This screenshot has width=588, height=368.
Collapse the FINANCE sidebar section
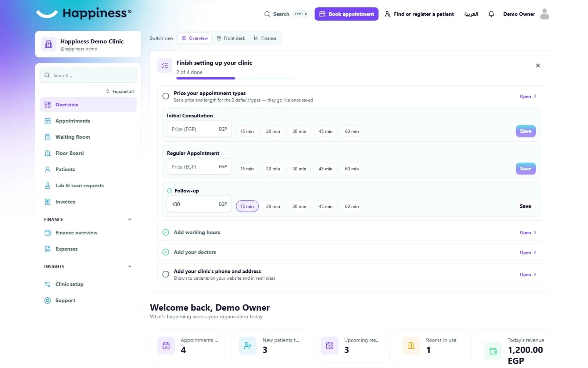(129, 219)
